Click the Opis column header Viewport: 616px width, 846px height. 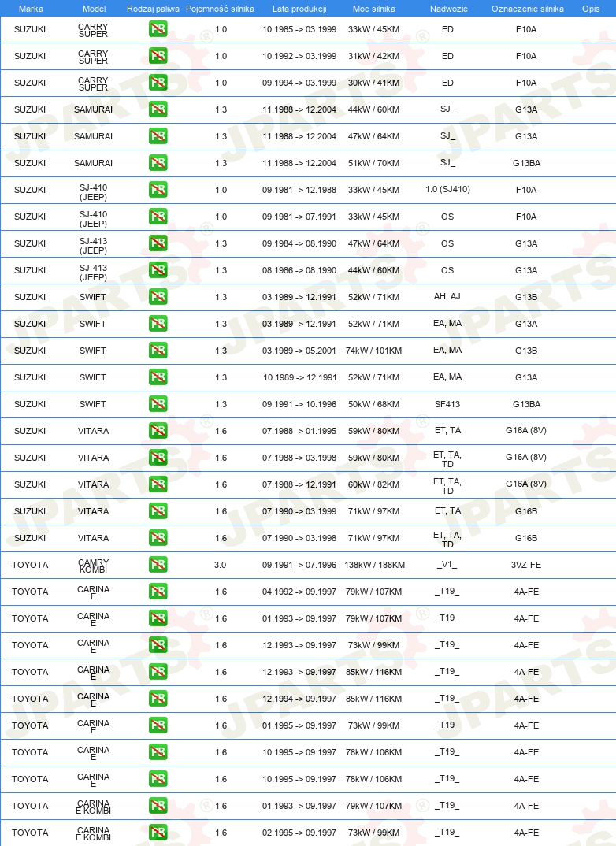coord(592,9)
